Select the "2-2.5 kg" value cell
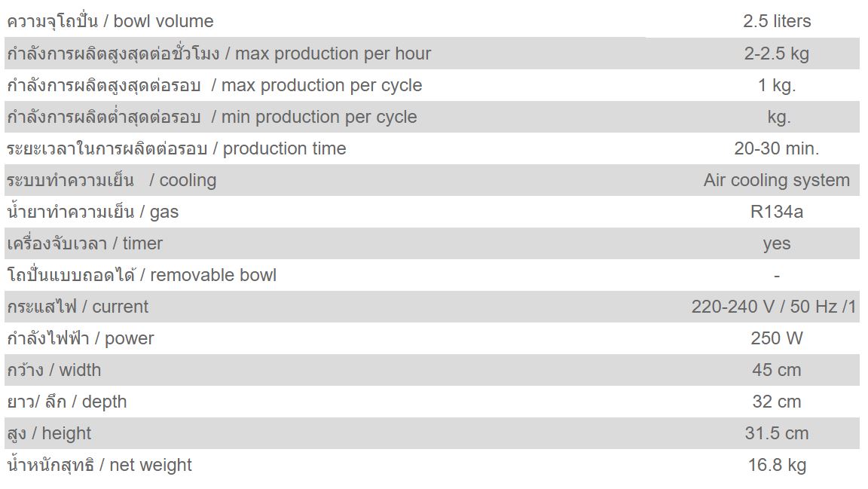868x489 pixels. [777, 53]
